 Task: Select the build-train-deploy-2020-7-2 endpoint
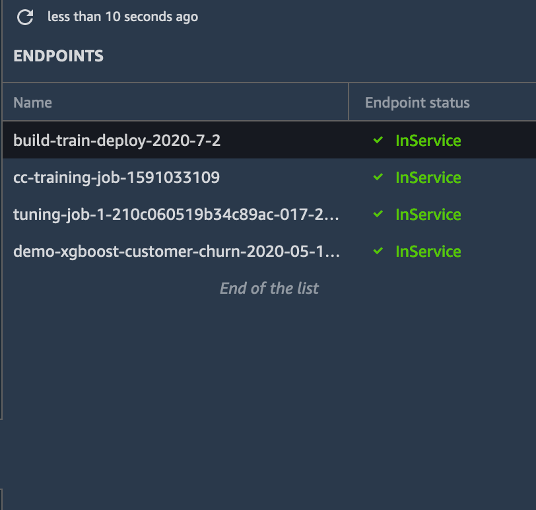point(117,140)
